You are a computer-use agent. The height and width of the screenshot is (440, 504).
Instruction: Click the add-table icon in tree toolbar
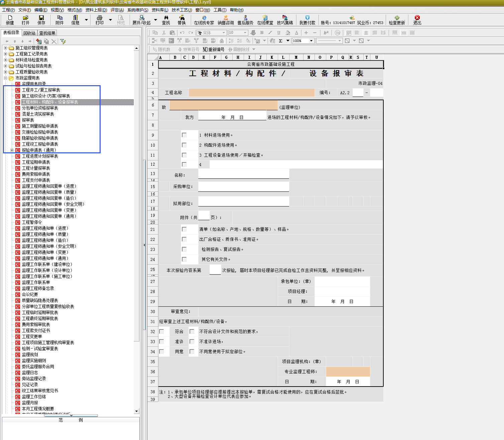click(39, 41)
